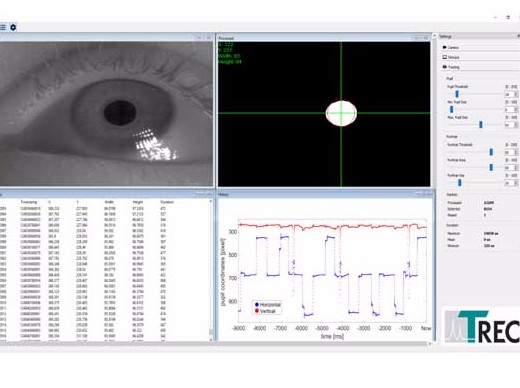Expand the Camera settings section
Screen dimensions: 520x388
coord(480,47)
